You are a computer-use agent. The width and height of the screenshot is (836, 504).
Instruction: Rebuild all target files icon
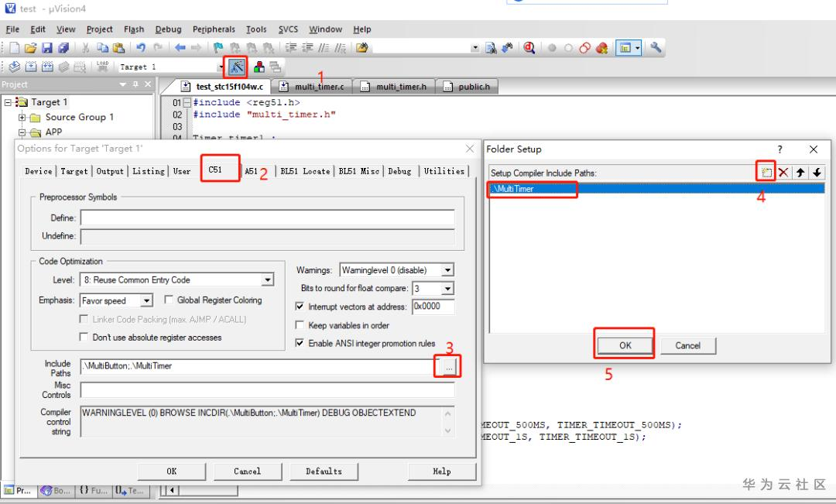(x=47, y=67)
